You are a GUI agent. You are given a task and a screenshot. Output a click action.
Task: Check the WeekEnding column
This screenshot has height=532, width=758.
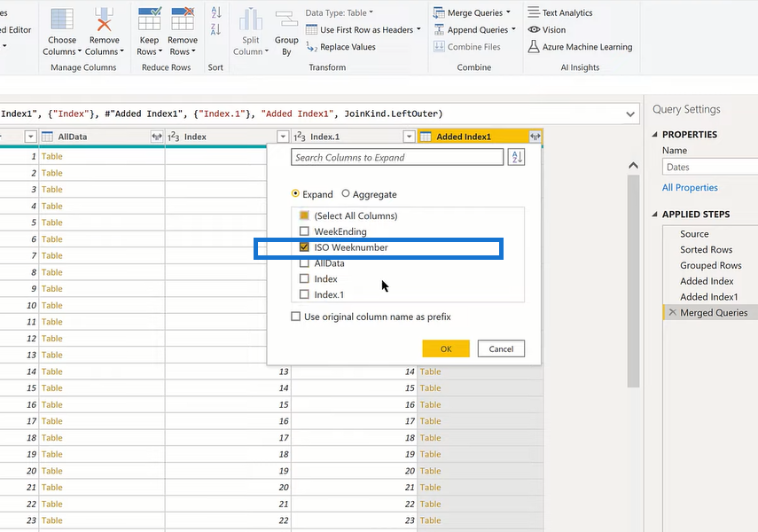304,231
